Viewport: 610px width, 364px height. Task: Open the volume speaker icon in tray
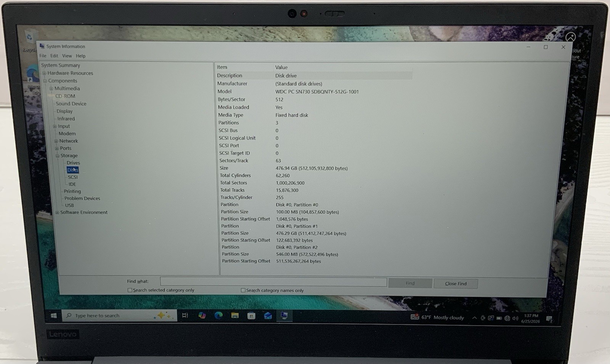click(515, 318)
